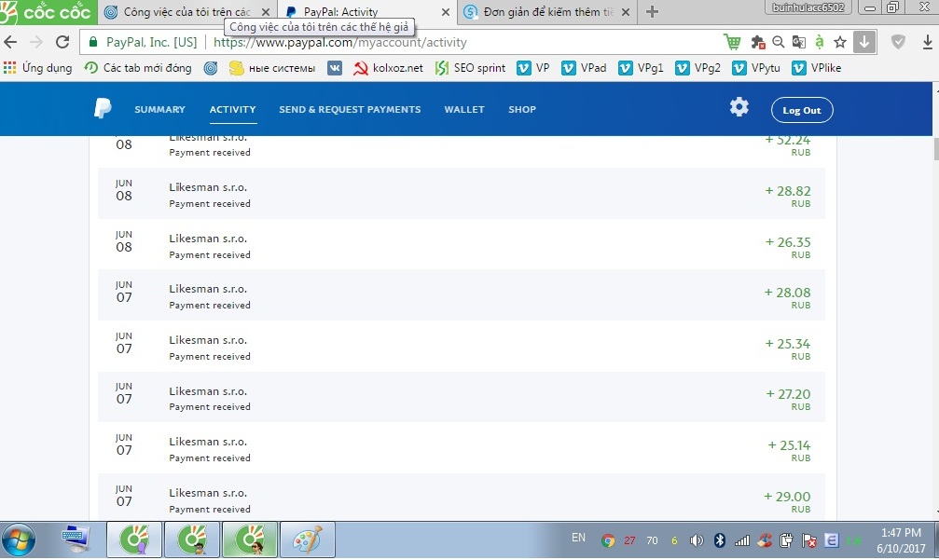Click the translate page icon
The image size is (939, 560).
pos(799,42)
